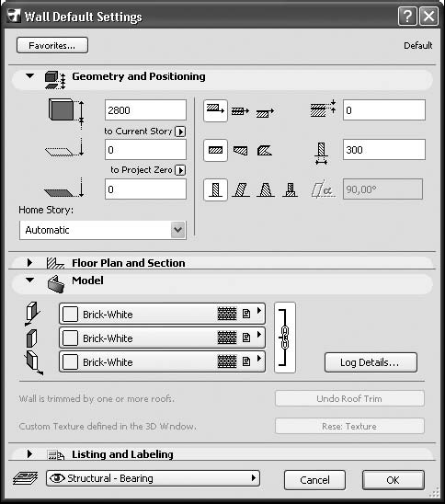The width and height of the screenshot is (445, 504).
Task: Expand the Listing and Labeling panel
Action: pos(29,453)
